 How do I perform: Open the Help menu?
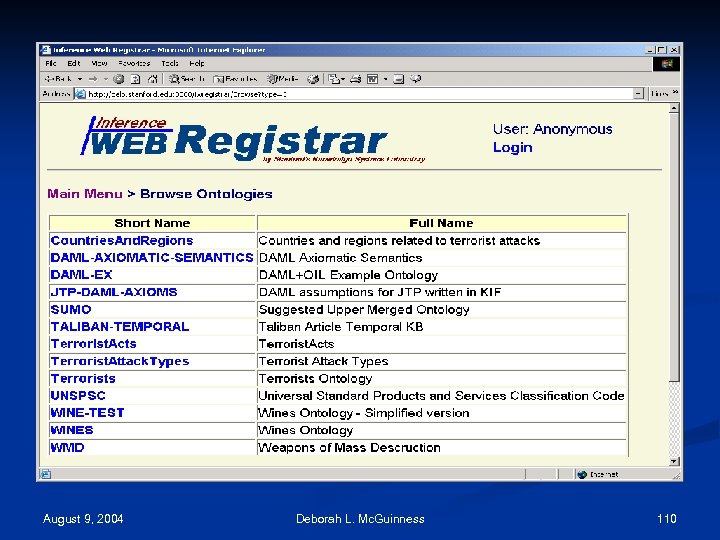click(x=197, y=63)
